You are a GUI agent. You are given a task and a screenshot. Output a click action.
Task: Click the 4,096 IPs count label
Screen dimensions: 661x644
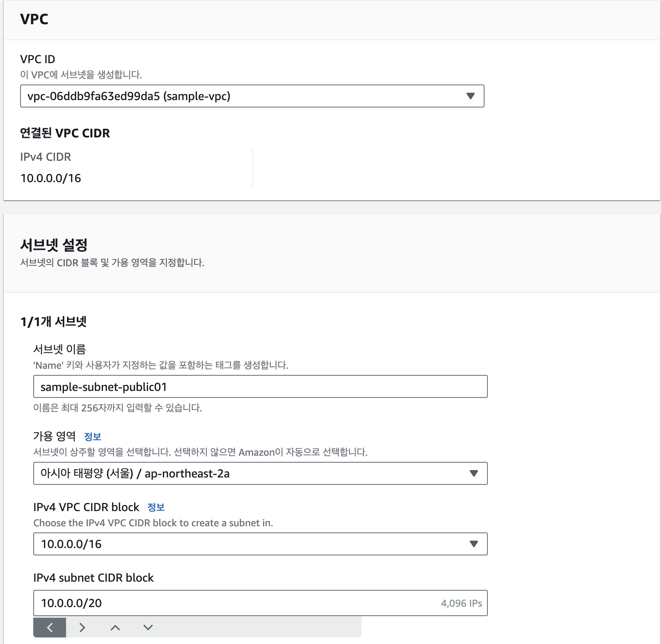click(461, 603)
